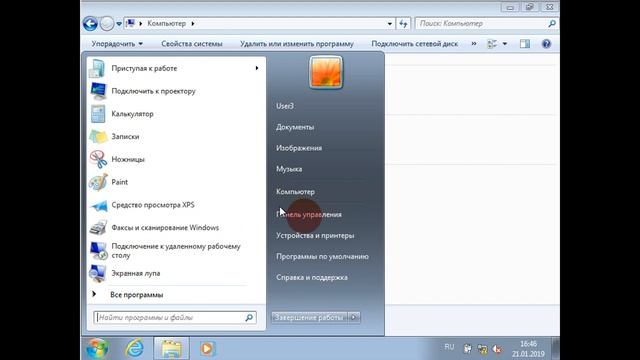The image size is (640, 360).
Task: Click the network tray icon
Action: pos(482,349)
